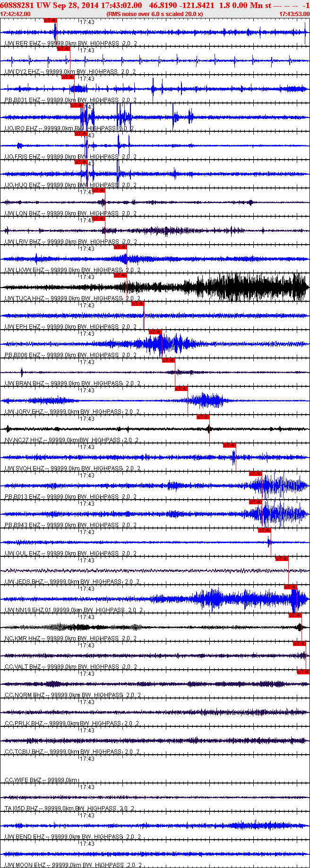
Task: Select the UW RER EHZ trace label
Action: 71,43
